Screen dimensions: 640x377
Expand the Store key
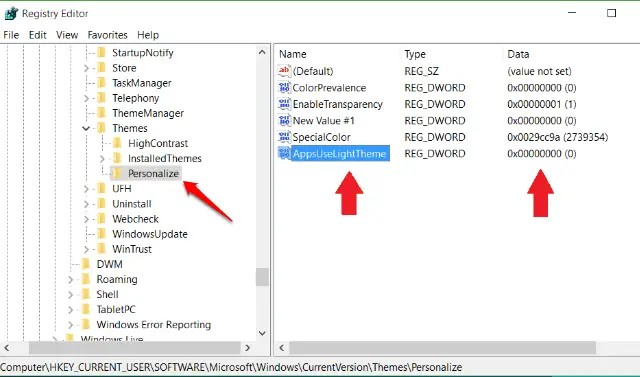pos(86,68)
